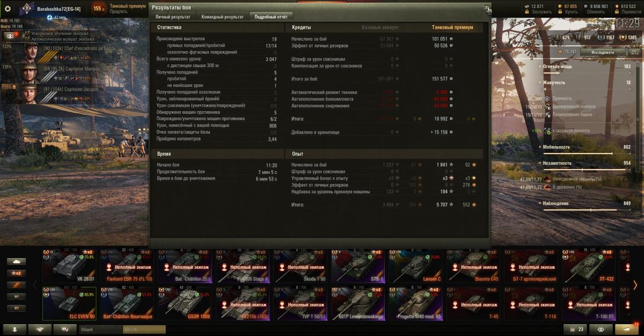Click Незаметность progress bar

587,170
